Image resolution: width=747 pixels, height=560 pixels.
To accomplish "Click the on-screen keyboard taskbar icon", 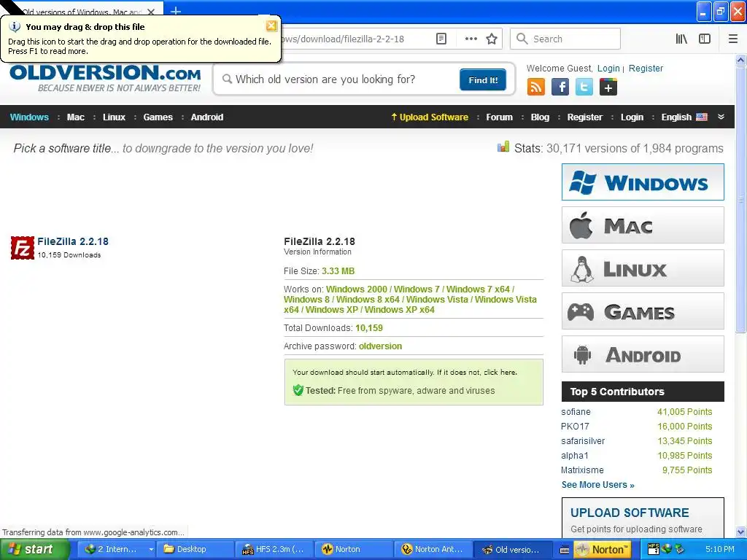I will point(565,550).
